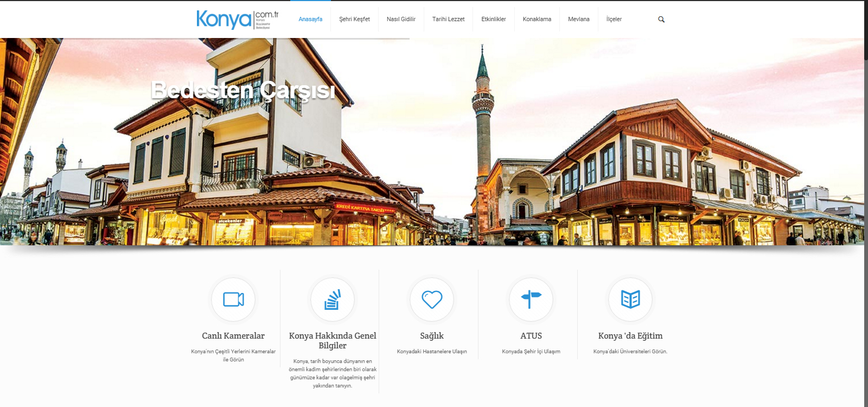Open the Şehri Keşfet menu
868x407 pixels.
354,20
